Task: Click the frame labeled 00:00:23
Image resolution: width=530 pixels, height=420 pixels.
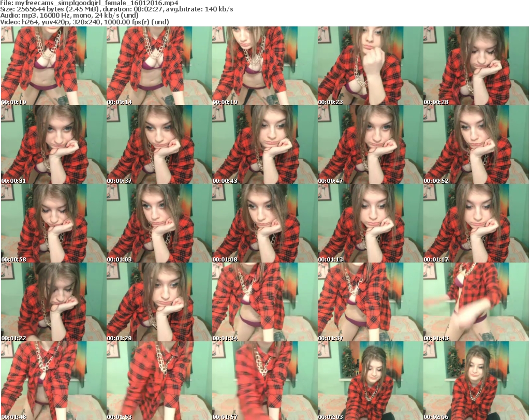Action: 370,66
